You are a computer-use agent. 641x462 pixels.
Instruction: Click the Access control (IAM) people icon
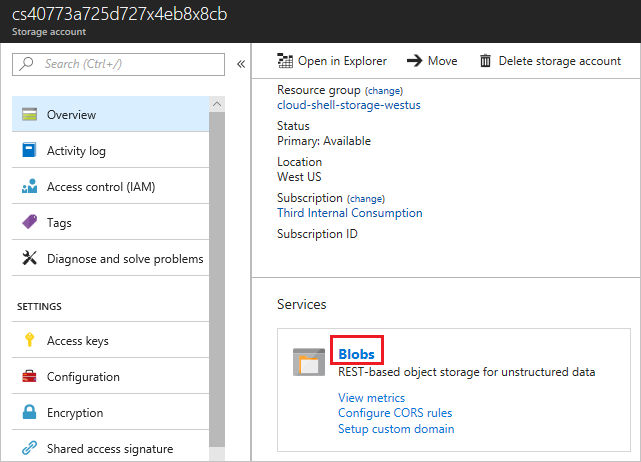(x=29, y=187)
